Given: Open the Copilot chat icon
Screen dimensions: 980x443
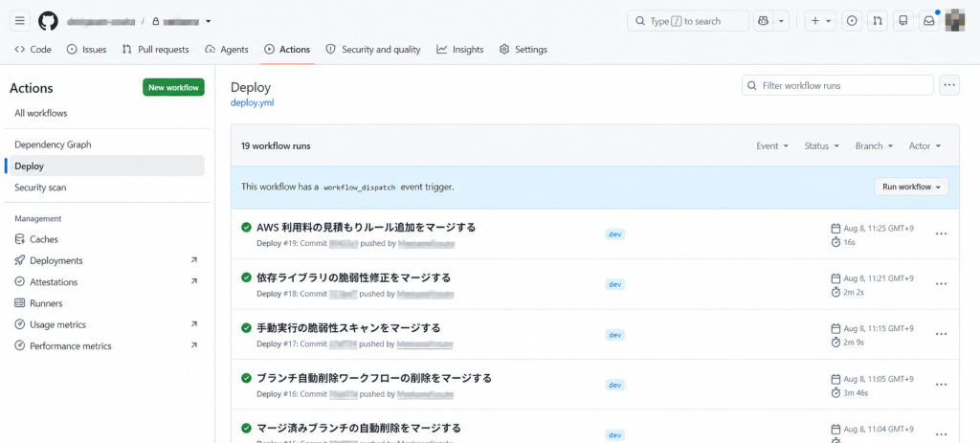Looking at the screenshot, I should tap(763, 21).
